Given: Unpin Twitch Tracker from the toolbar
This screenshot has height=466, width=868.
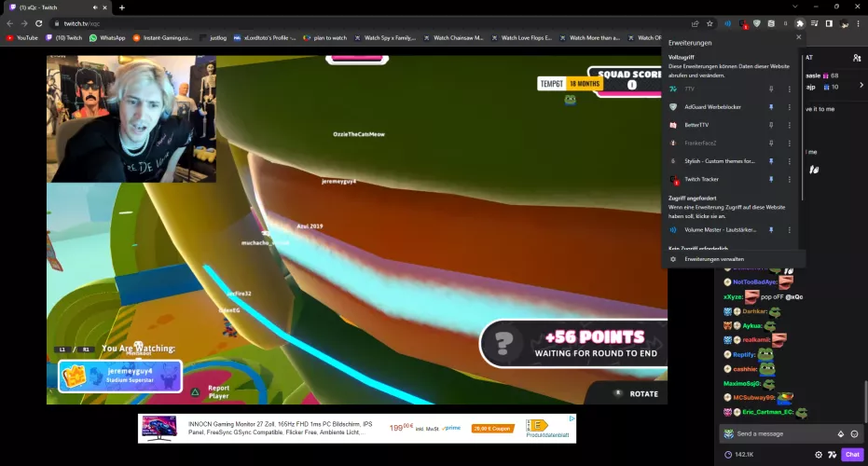Looking at the screenshot, I should coord(771,179).
